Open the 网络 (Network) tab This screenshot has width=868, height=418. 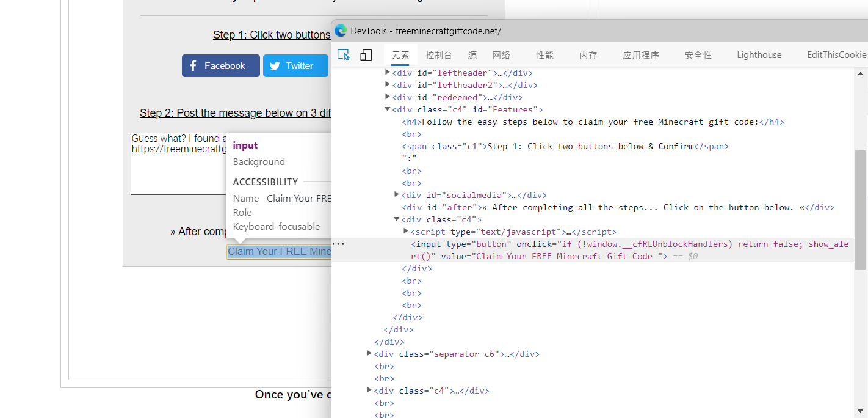pyautogui.click(x=501, y=55)
